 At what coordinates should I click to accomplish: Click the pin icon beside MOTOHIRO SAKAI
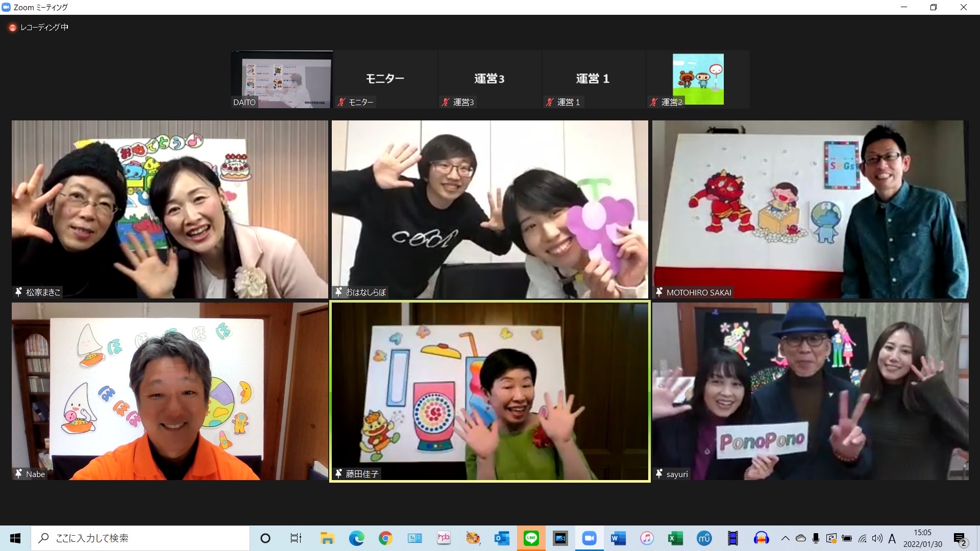pos(659,292)
